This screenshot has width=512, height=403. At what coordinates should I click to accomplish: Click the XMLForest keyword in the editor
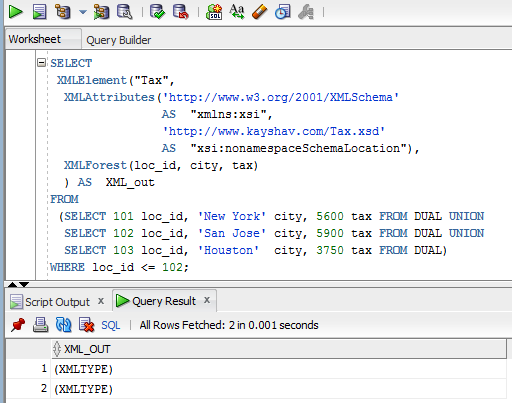(x=95, y=165)
